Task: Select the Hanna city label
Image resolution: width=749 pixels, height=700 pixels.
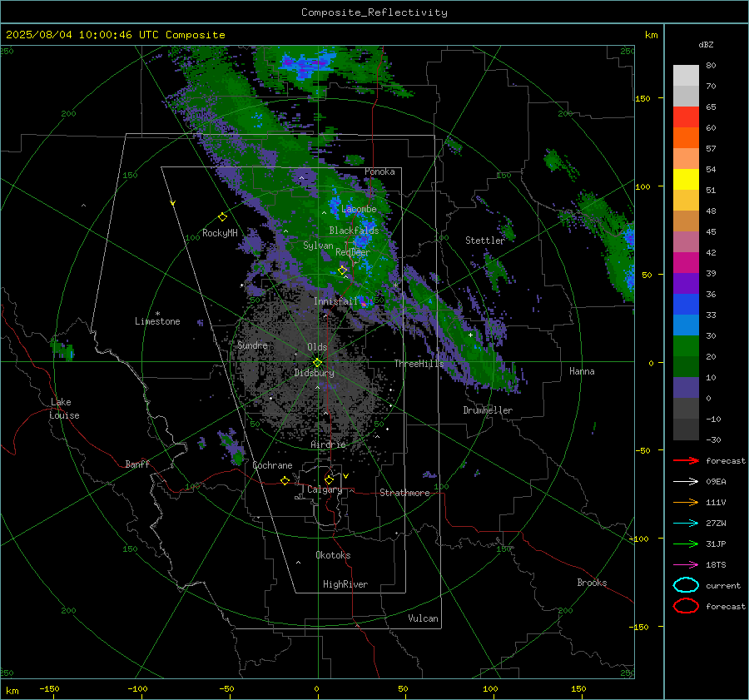Action: (582, 371)
